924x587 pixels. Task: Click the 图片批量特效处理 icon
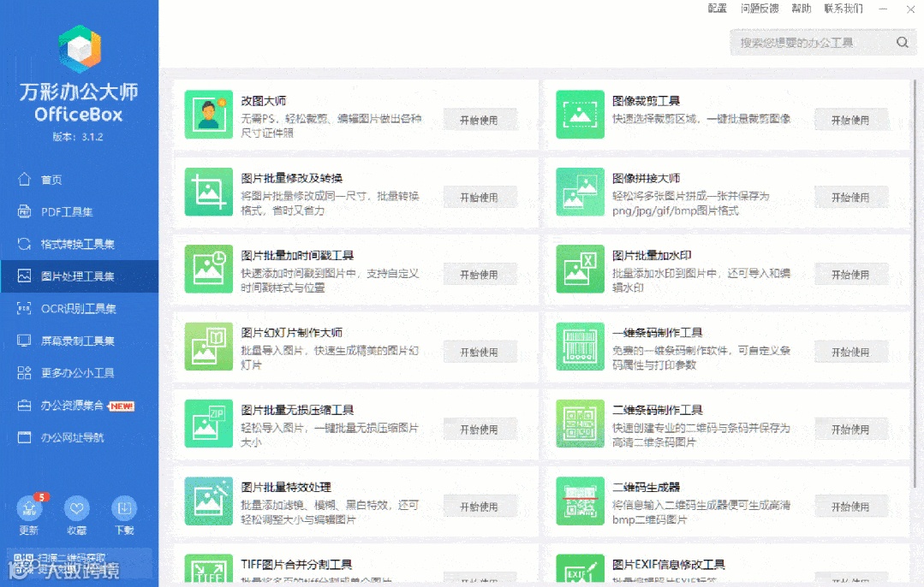click(x=209, y=501)
